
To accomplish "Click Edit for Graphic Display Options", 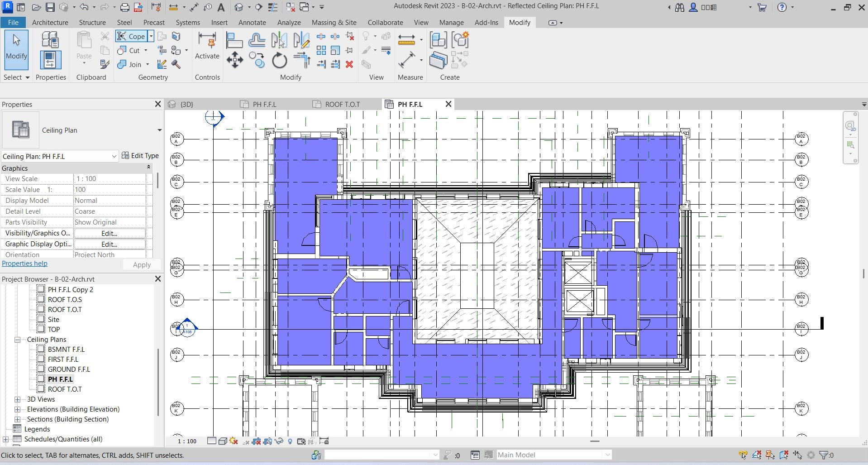I will 110,244.
